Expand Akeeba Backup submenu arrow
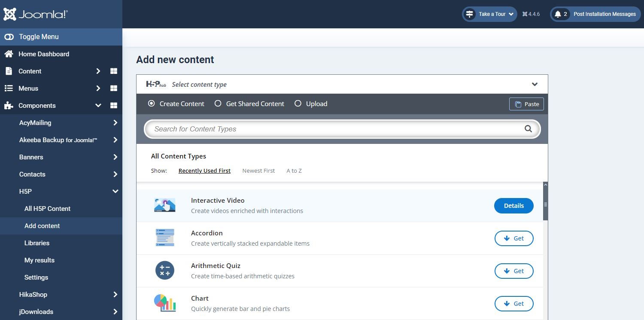 pos(115,140)
